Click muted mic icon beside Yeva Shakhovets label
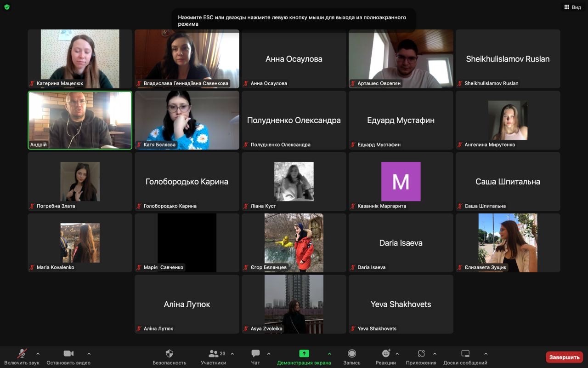The height and width of the screenshot is (368, 588). (353, 329)
